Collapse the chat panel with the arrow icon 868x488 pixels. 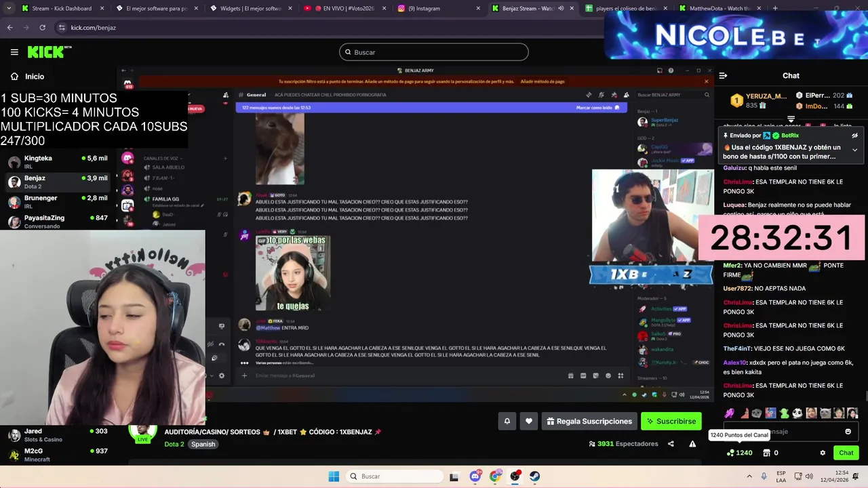tap(723, 76)
